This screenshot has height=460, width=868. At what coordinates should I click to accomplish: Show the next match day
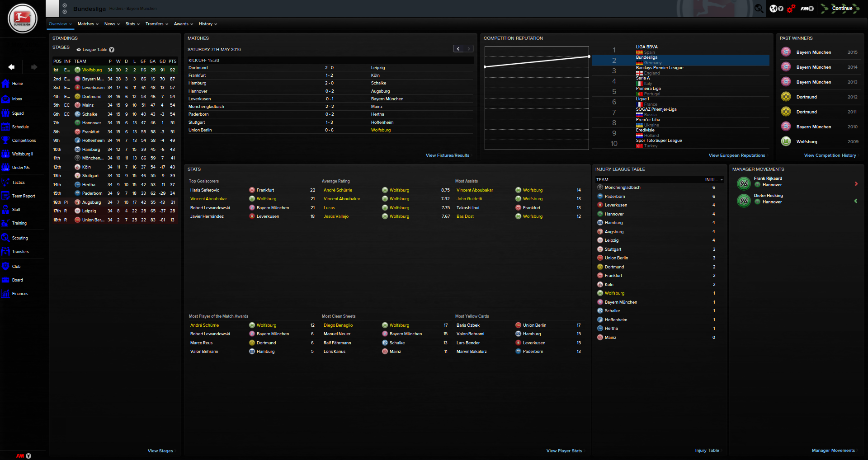(469, 49)
